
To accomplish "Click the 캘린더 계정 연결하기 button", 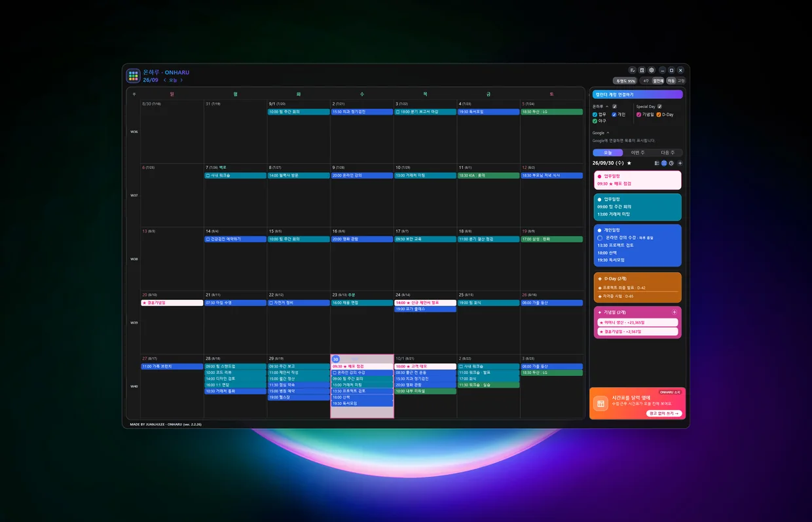I will tap(637, 94).
